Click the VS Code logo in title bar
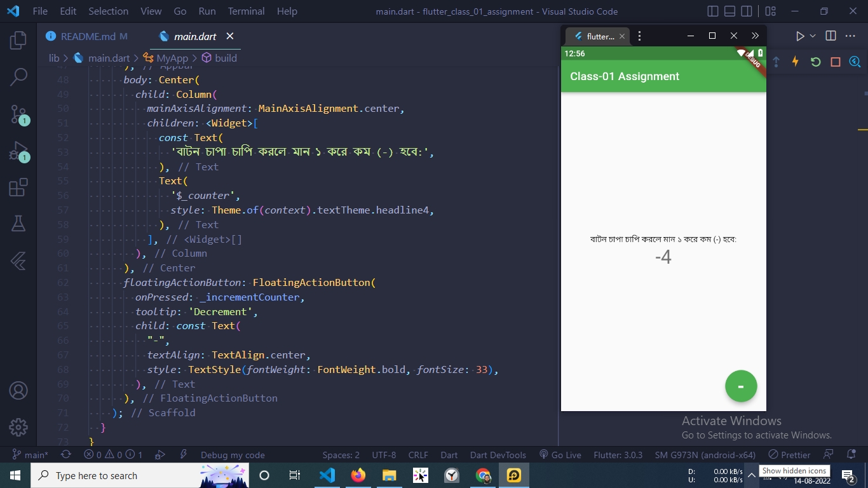 click(x=13, y=11)
